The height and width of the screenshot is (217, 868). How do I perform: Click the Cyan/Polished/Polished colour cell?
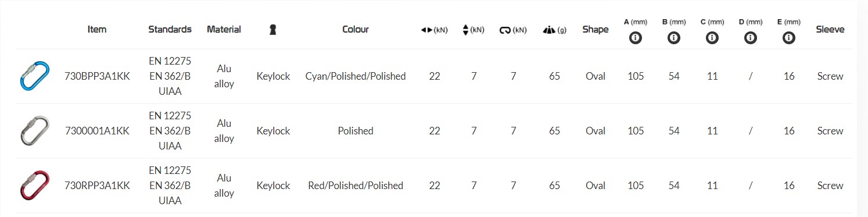356,76
